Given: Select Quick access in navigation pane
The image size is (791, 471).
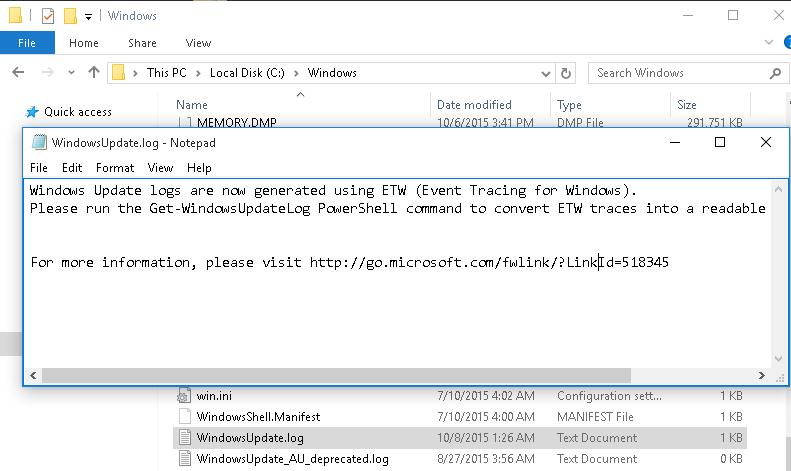Looking at the screenshot, I should tap(78, 112).
